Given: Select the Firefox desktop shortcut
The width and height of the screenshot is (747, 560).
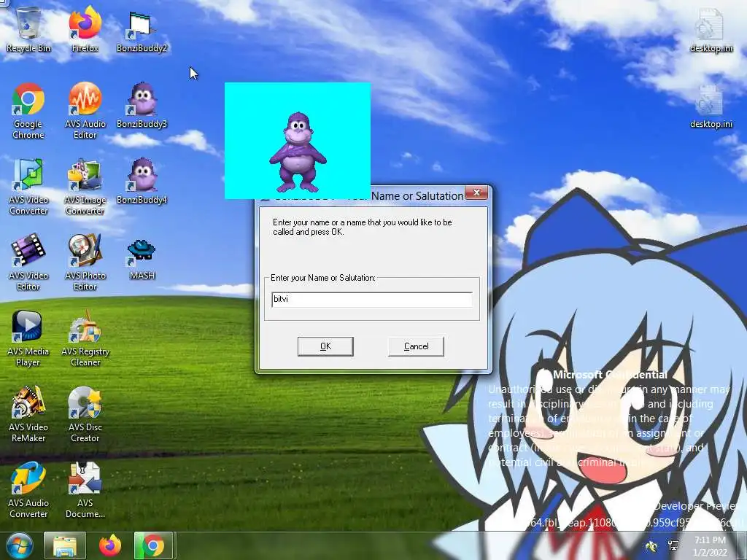Looking at the screenshot, I should [x=85, y=29].
